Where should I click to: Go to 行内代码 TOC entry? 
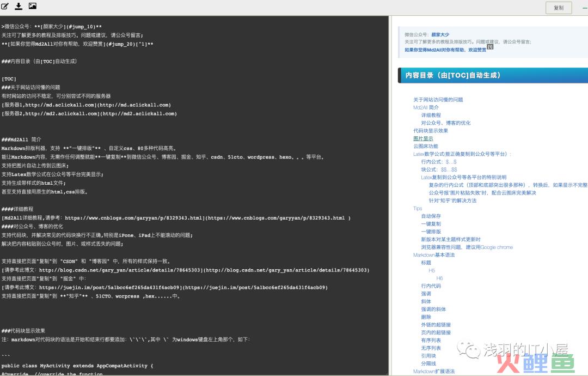click(x=431, y=286)
